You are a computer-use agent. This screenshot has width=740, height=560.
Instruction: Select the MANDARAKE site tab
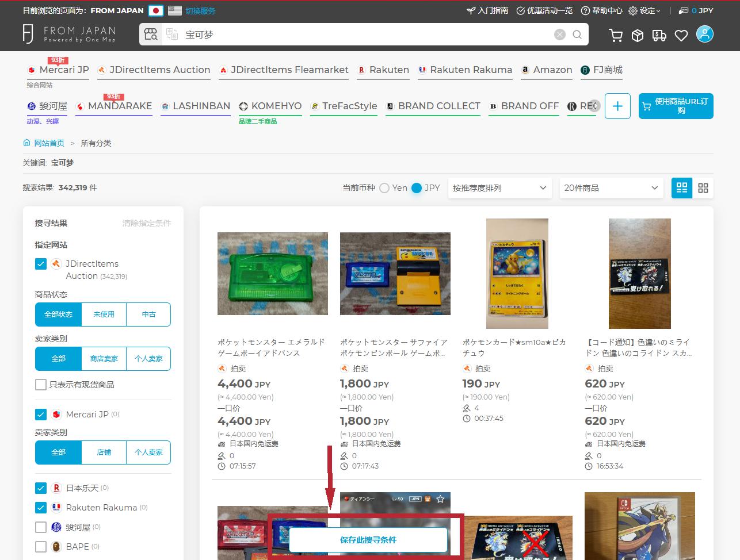pos(114,106)
